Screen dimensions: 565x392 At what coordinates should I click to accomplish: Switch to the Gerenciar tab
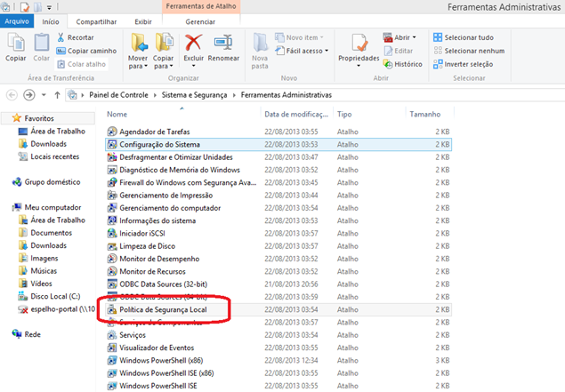point(200,21)
